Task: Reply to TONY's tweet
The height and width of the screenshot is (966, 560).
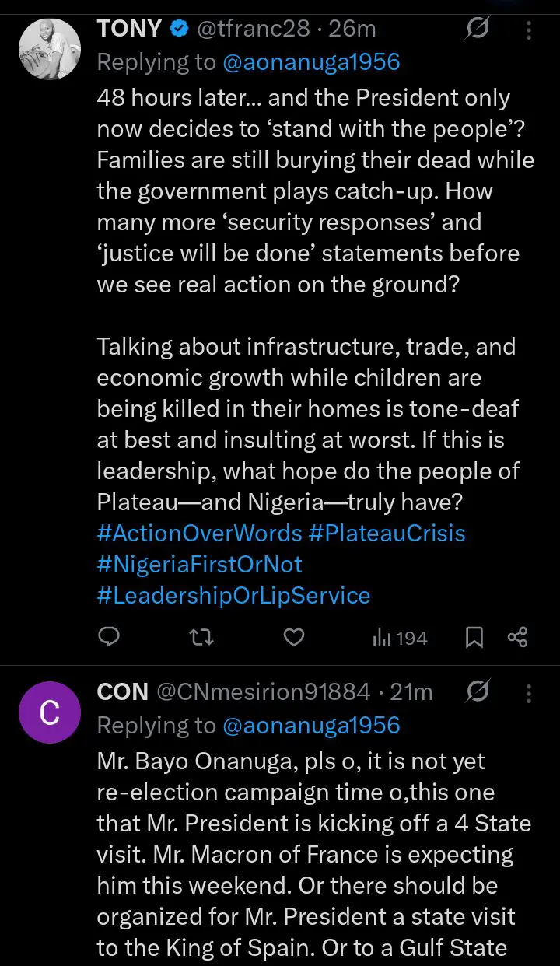Action: click(x=110, y=638)
